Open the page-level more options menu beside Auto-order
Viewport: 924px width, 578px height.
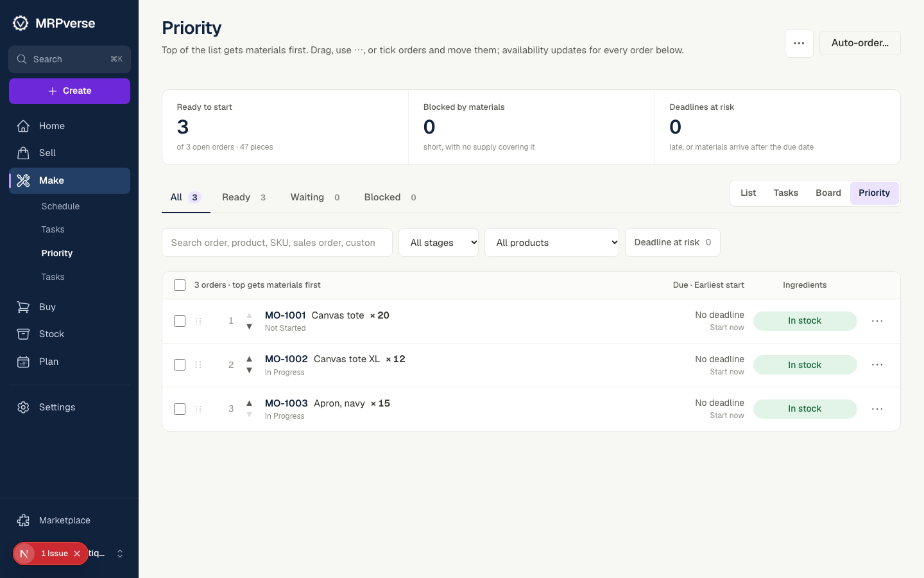(799, 44)
